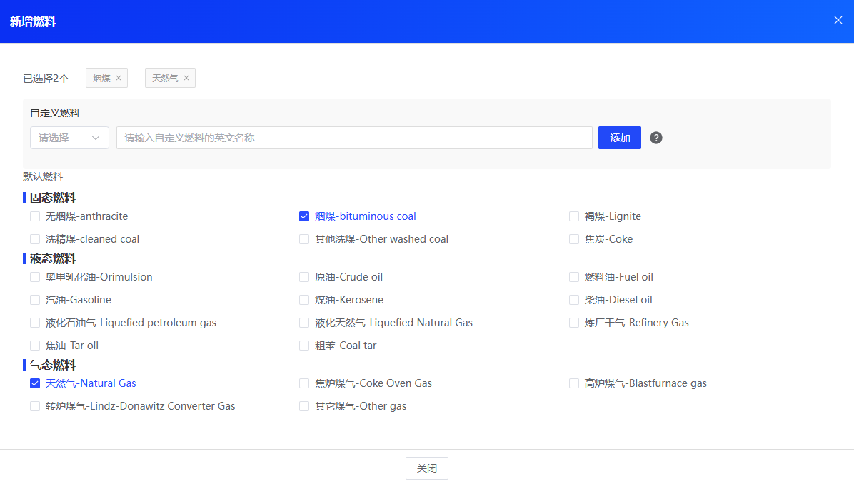Enable the 焦炭-Coke fuel option

pyautogui.click(x=574, y=239)
